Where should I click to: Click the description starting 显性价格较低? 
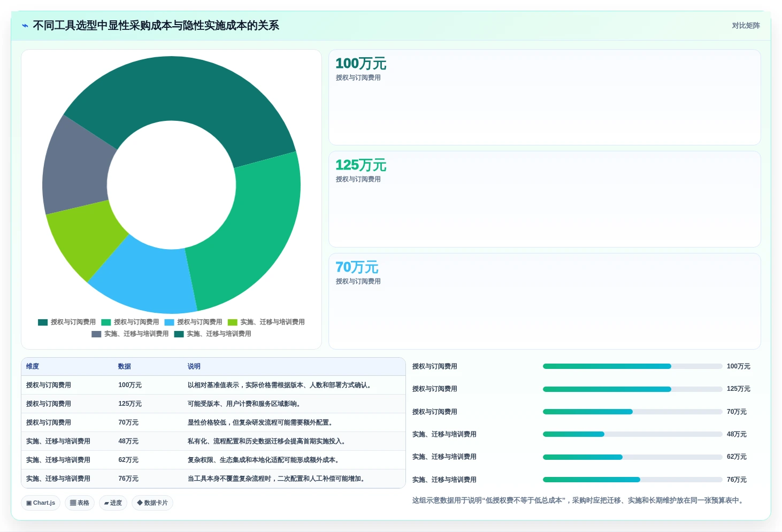pyautogui.click(x=262, y=423)
